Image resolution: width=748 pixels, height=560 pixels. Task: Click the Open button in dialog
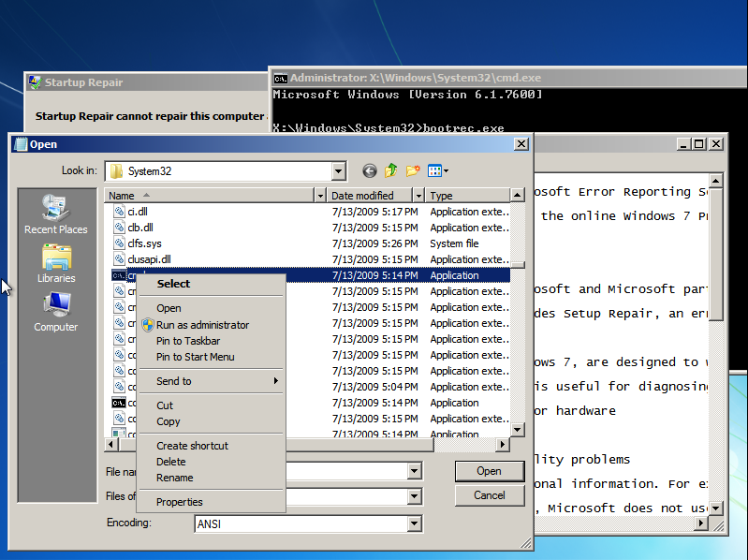tap(490, 471)
